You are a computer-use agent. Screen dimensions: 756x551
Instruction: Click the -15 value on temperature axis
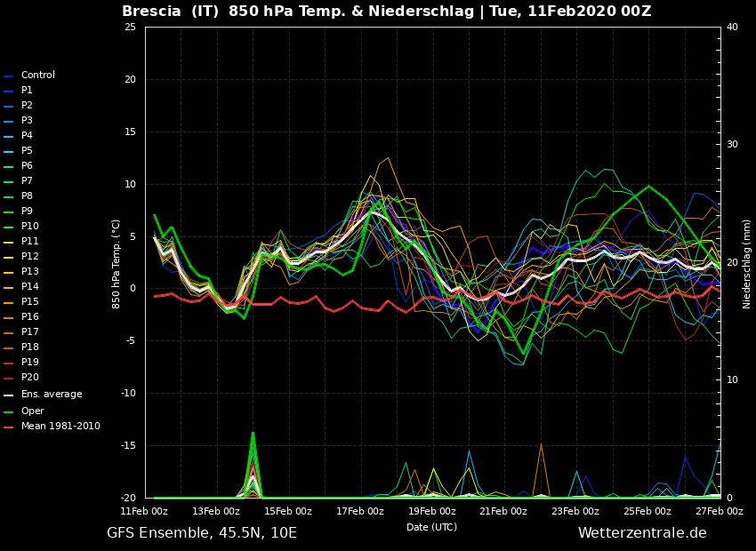(128, 446)
